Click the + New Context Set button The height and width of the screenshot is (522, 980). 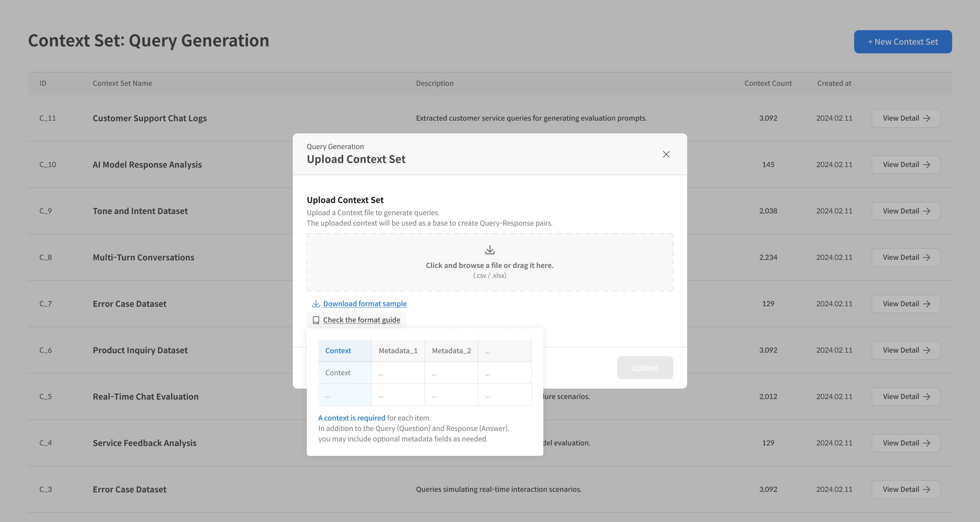(x=902, y=42)
